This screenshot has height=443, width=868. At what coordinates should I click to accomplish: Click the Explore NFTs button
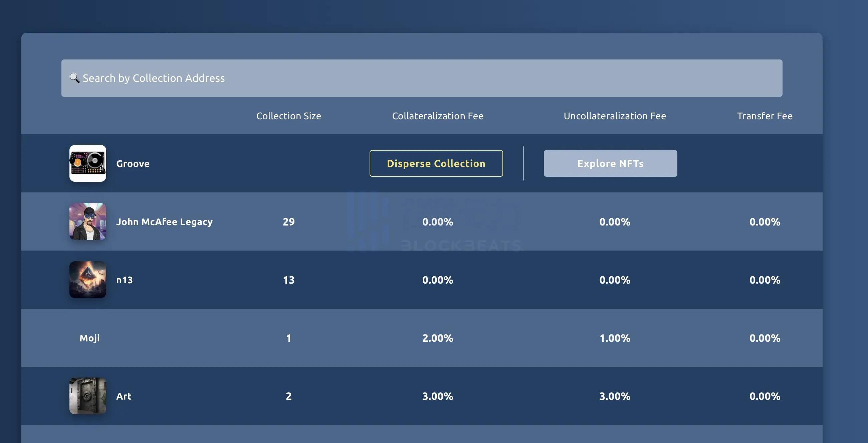coord(610,163)
